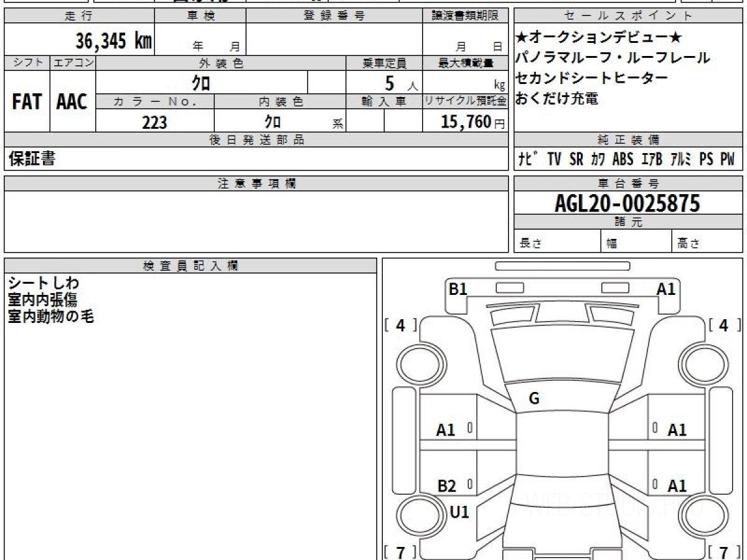Click the カラーNo. header cell

click(x=155, y=101)
